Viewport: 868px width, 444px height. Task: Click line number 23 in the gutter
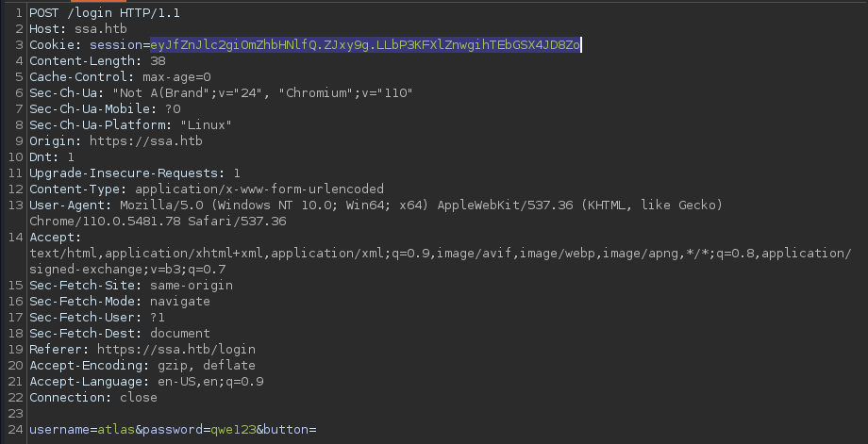click(16, 414)
